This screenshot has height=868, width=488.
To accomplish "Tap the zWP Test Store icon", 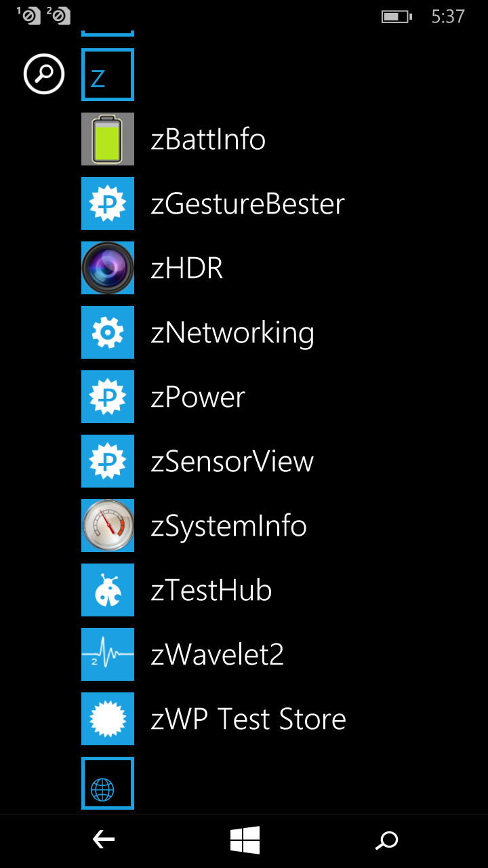I will [x=108, y=719].
